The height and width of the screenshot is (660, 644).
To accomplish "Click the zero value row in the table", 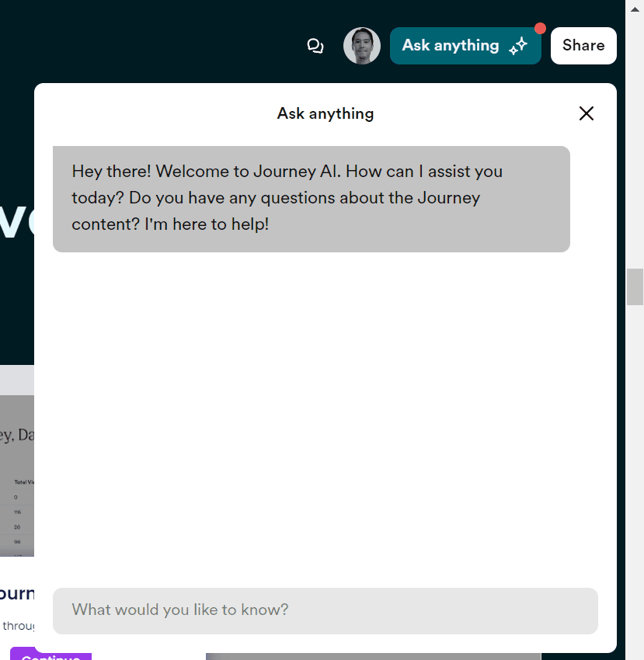I will pyautogui.click(x=16, y=497).
